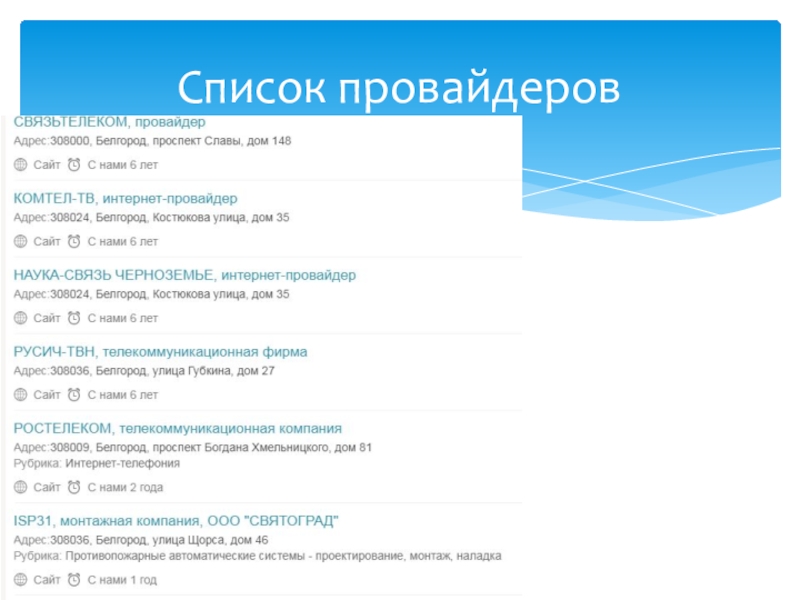
Task: Select address 'улица Щорса, дом 46'
Action: point(210,540)
